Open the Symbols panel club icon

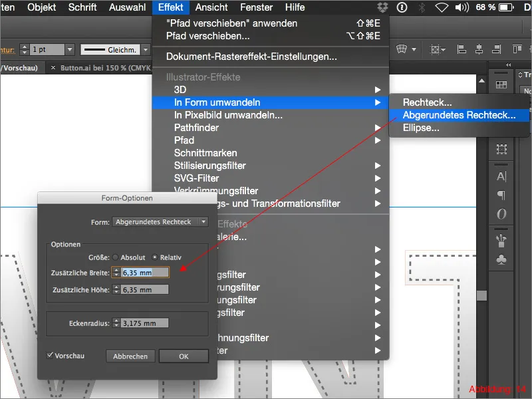pyautogui.click(x=501, y=260)
